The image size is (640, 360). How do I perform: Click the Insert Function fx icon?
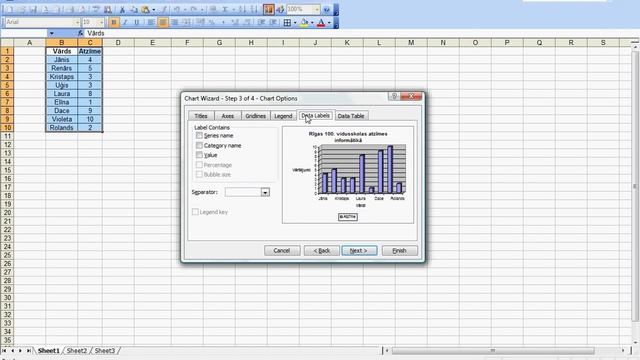point(80,33)
